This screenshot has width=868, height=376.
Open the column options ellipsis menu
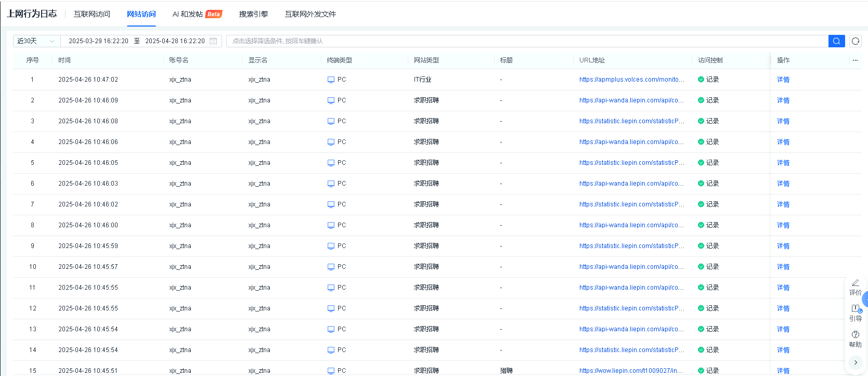tap(855, 60)
